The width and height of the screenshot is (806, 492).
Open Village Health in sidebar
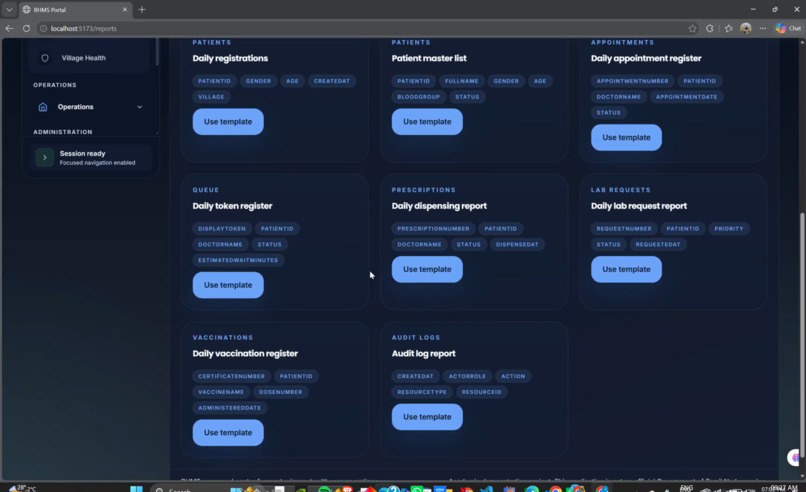(91, 58)
